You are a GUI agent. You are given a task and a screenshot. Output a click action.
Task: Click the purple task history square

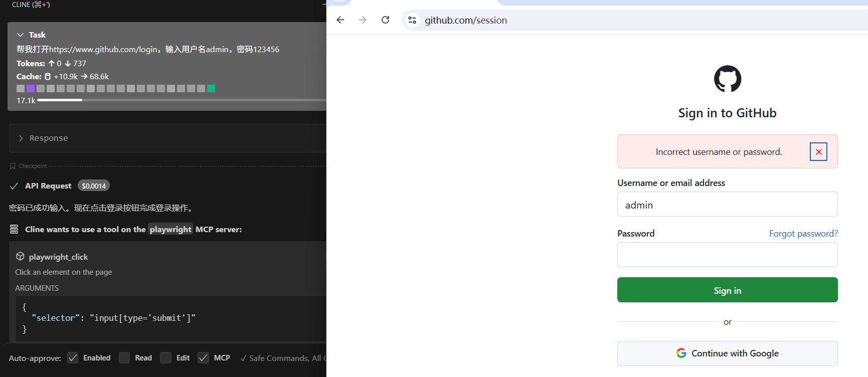[x=31, y=88]
